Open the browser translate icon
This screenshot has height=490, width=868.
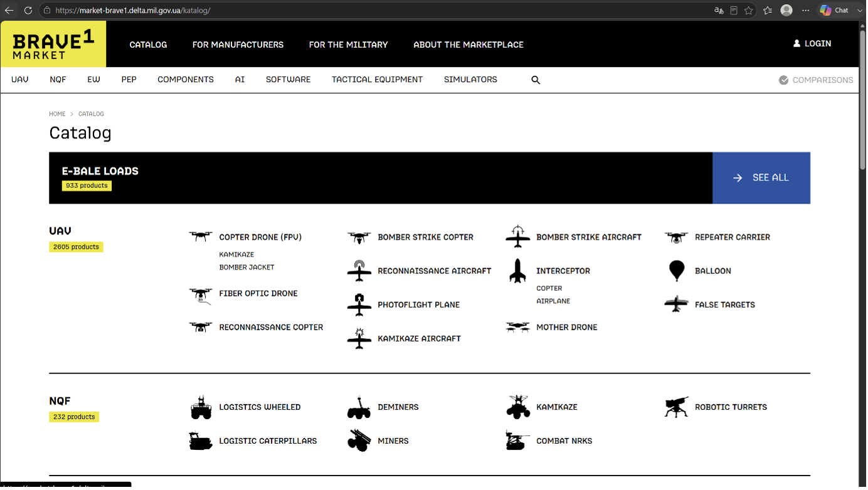click(719, 11)
